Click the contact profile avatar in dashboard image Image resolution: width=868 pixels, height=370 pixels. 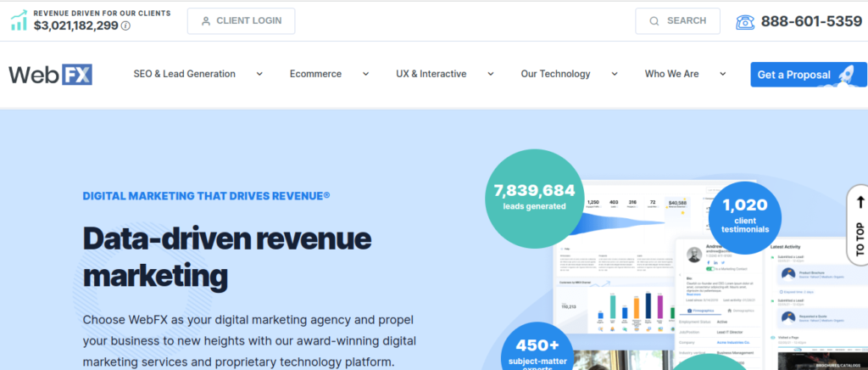(694, 255)
